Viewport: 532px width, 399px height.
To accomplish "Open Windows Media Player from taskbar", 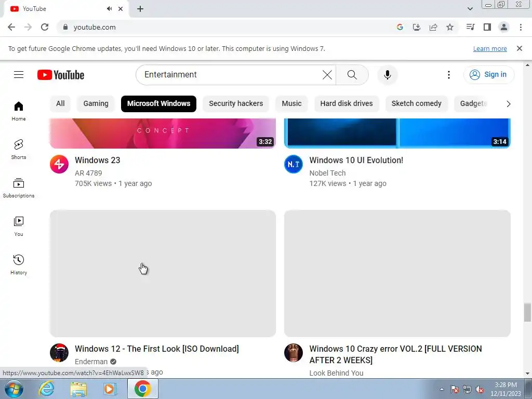I will (x=110, y=389).
